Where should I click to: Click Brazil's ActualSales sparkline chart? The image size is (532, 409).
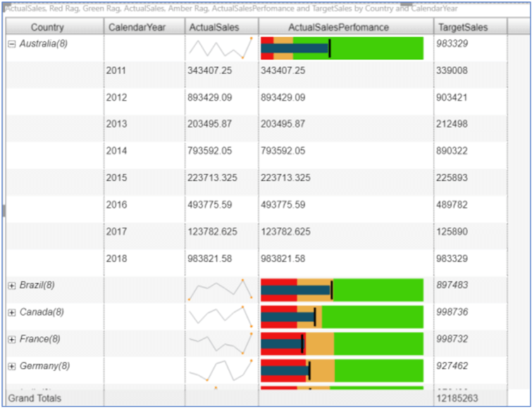coord(220,290)
